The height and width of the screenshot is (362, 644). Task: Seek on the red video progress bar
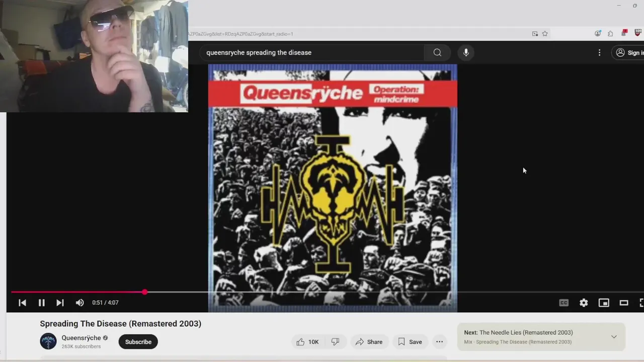[78, 292]
